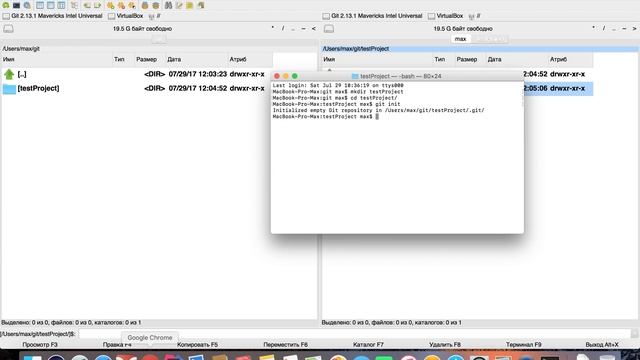Click Терминал F9 button
The image size is (640, 360).
524,344
